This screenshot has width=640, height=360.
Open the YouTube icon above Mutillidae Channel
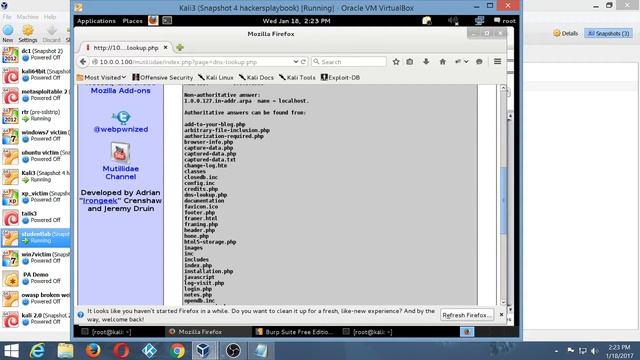pos(120,153)
